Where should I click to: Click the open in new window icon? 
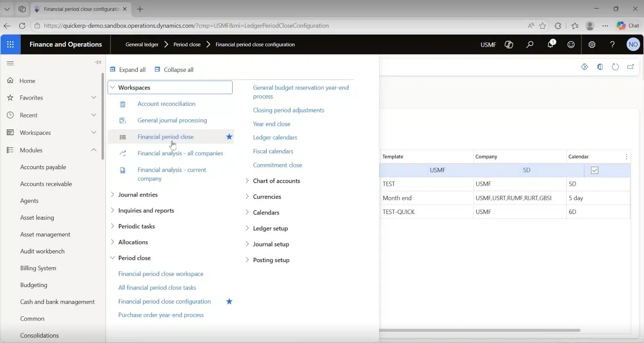click(x=630, y=67)
